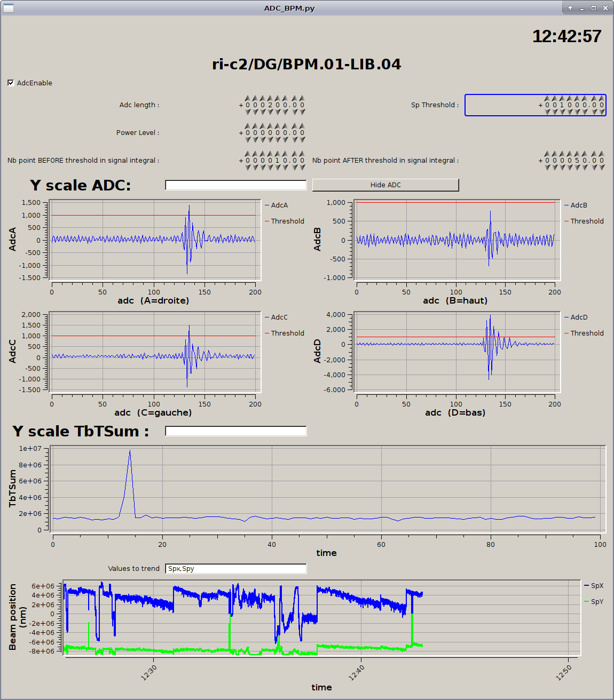Click the Values to trend text field
The height and width of the screenshot is (700, 614).
pyautogui.click(x=235, y=569)
